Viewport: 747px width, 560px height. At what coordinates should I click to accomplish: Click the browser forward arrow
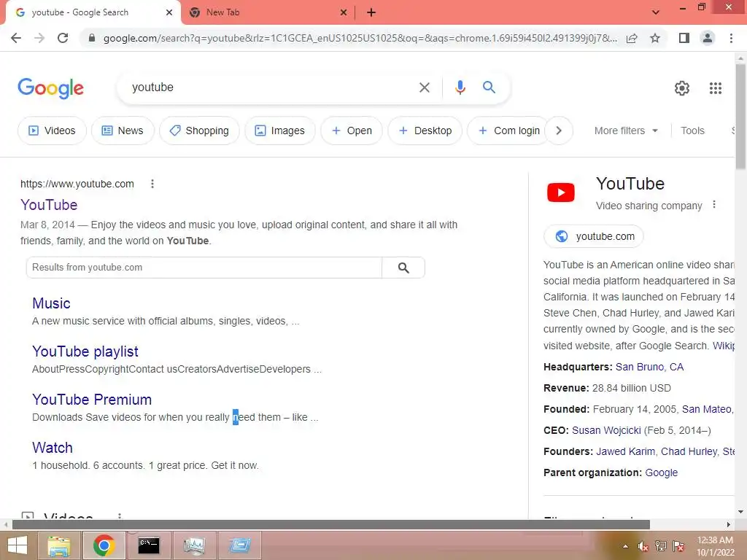pyautogui.click(x=39, y=38)
